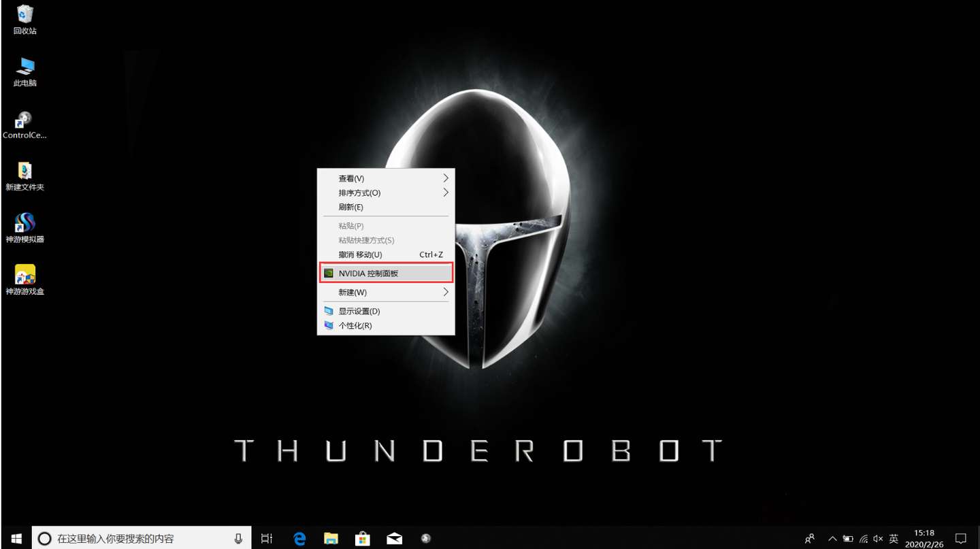Click the taskbar search input box

point(142,538)
